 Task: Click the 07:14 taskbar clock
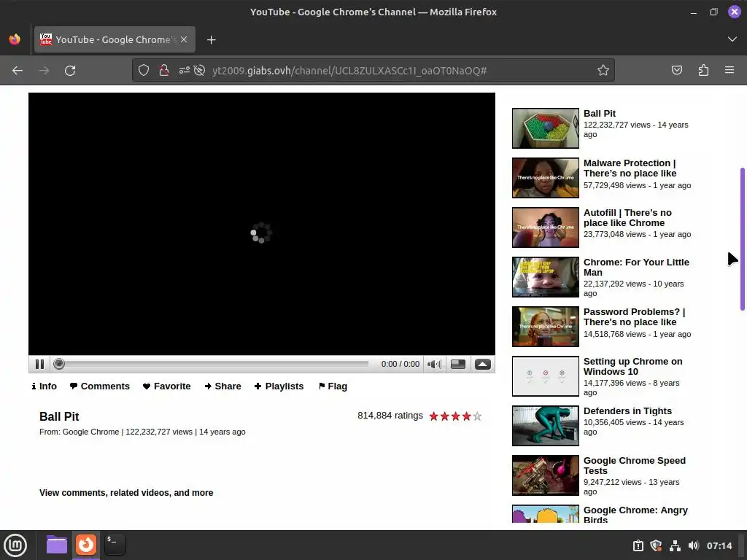point(719,545)
